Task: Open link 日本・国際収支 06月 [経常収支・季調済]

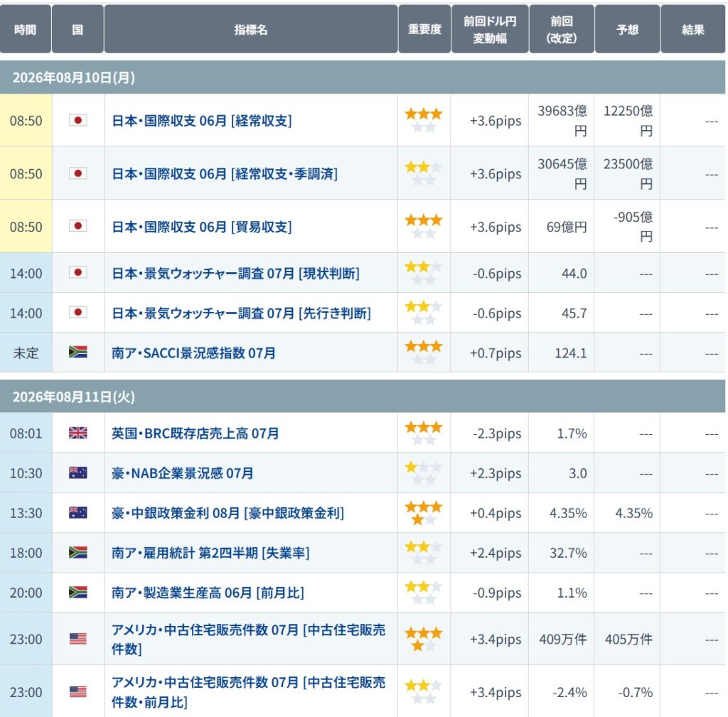Action: tap(224, 173)
